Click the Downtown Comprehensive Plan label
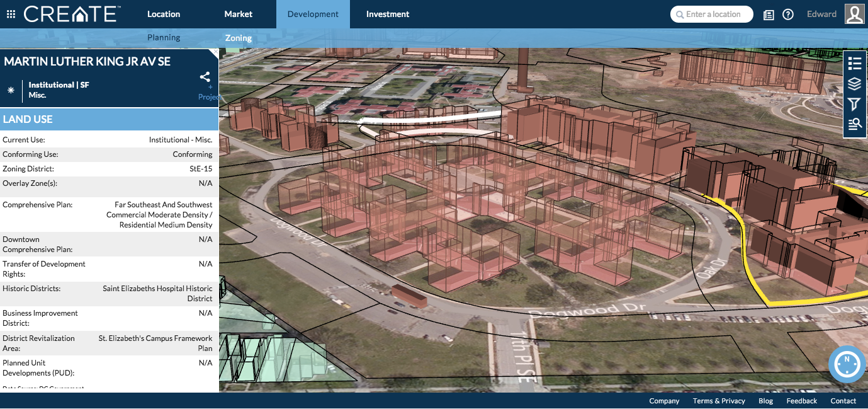This screenshot has width=868, height=409. pos(38,245)
